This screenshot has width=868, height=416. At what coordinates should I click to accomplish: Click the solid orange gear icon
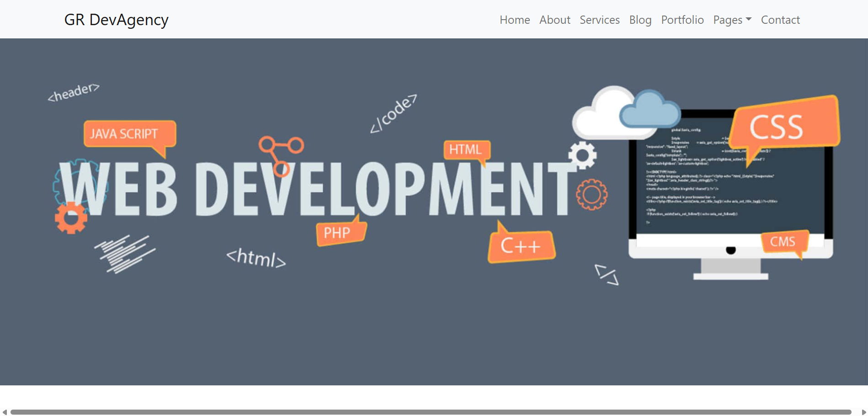(71, 219)
